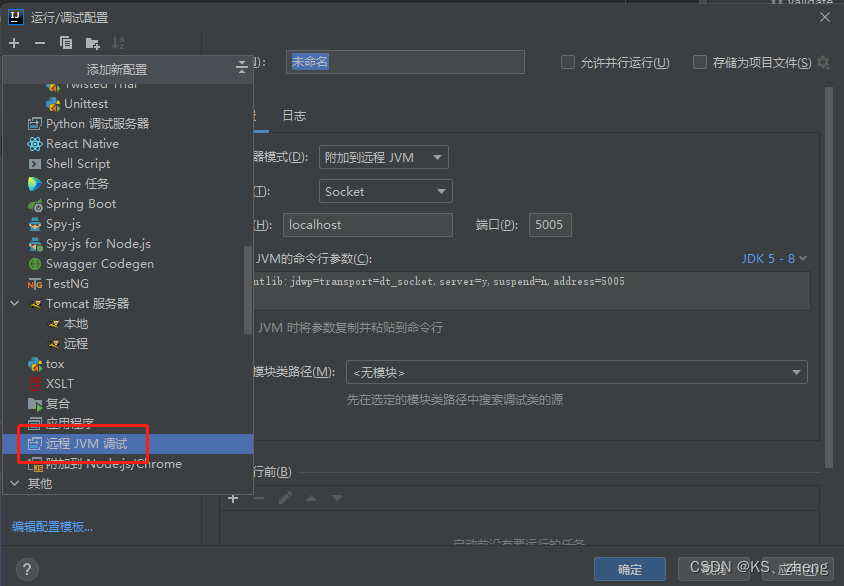Screen dimensions: 844x586
Task: Check the 存储为项目文件 option
Action: point(699,62)
